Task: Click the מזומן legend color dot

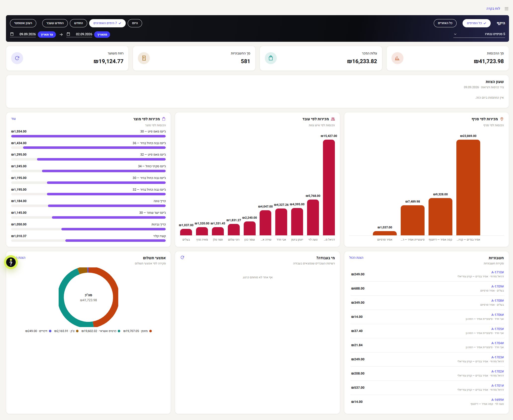Action: click(x=151, y=331)
